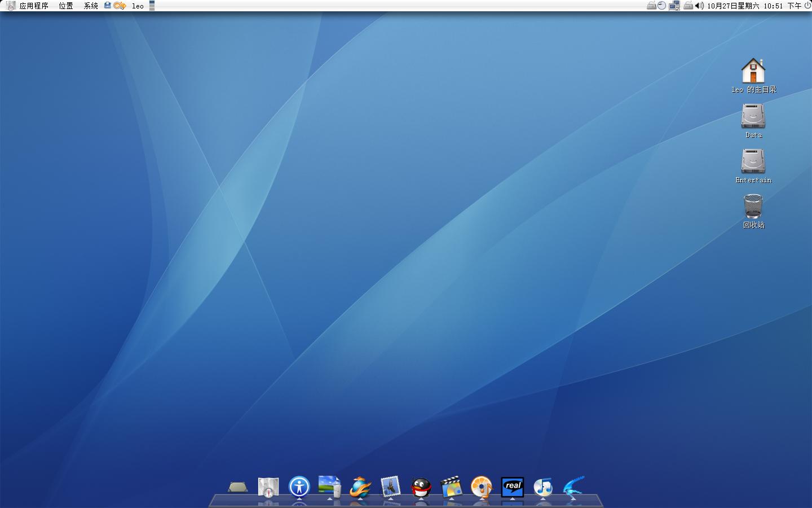
Task: Select the Data drive desktop icon
Action: pos(753,121)
